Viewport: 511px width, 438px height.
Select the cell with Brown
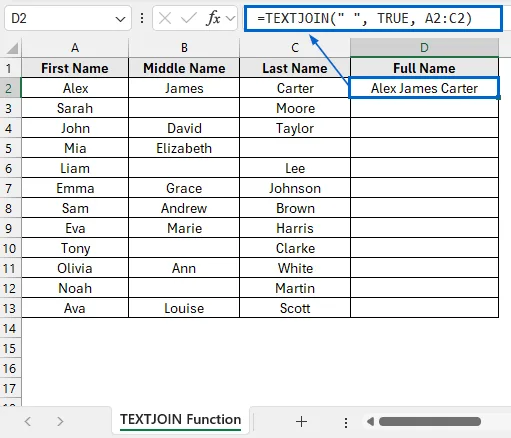point(295,208)
